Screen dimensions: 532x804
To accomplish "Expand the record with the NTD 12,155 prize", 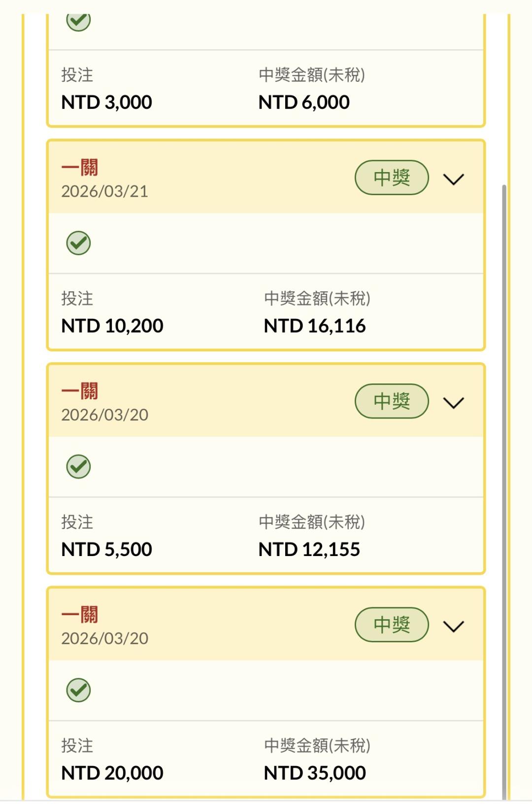I will (453, 403).
